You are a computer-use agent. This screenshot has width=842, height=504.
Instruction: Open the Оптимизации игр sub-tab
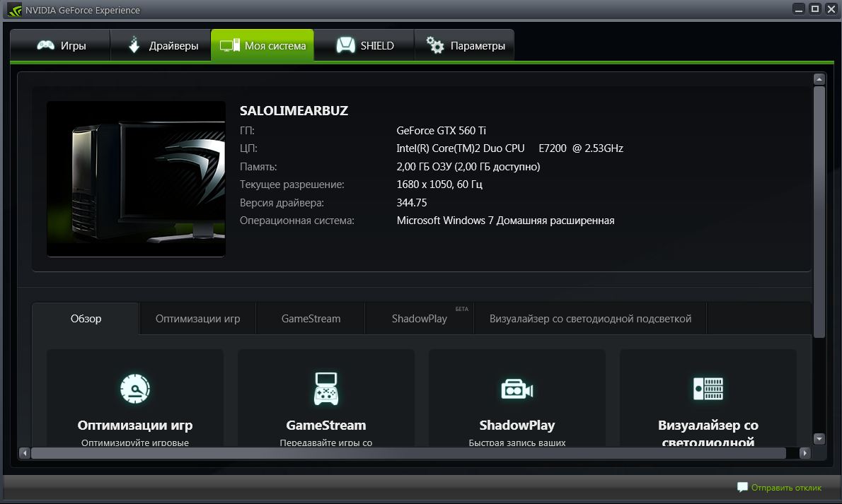pos(197,319)
